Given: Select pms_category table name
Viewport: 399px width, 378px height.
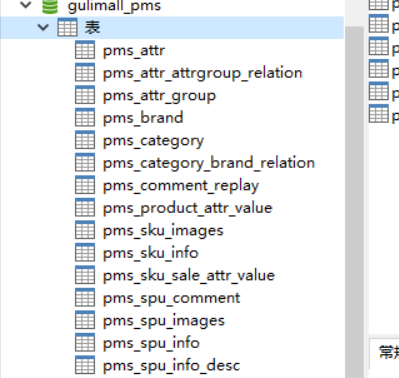Looking at the screenshot, I should point(153,141).
